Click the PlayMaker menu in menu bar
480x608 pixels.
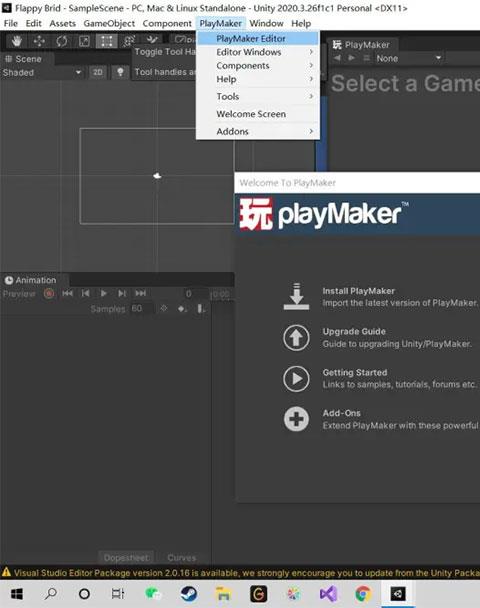coord(221,23)
